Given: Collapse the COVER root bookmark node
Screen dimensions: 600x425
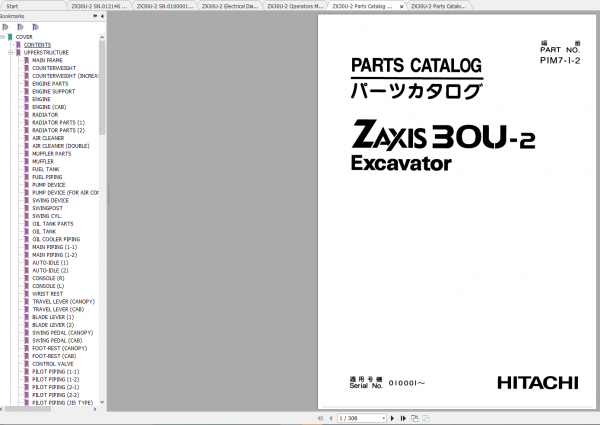Looking at the screenshot, I should [x=3, y=37].
